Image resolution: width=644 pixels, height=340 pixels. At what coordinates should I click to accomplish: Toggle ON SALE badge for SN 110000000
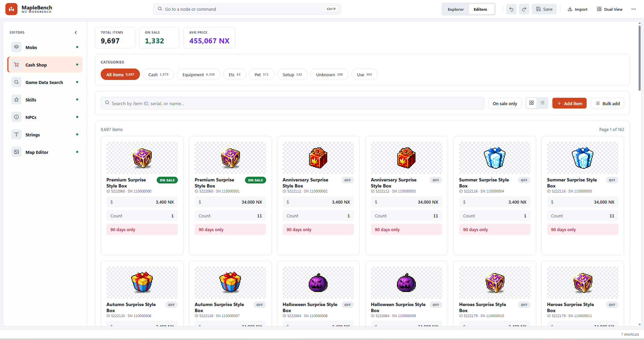click(167, 180)
